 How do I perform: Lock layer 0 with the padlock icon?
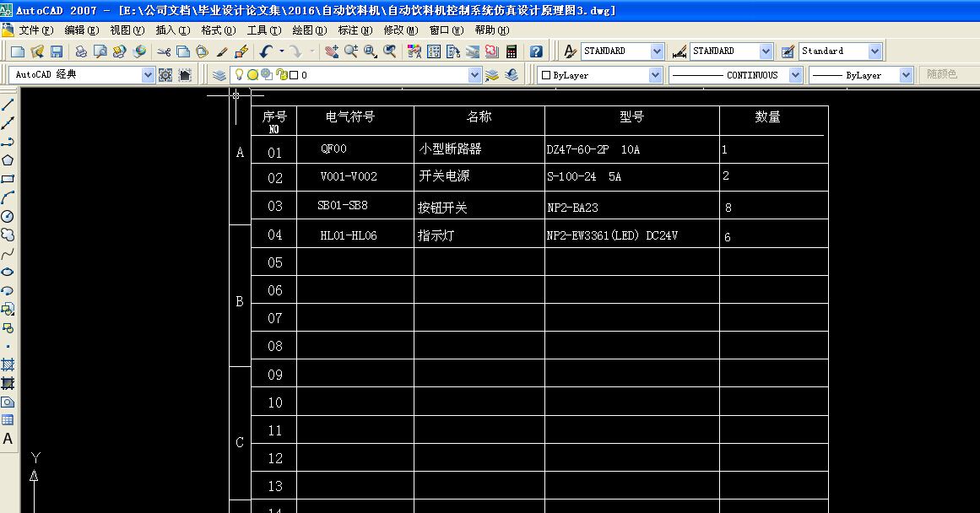[x=283, y=74]
